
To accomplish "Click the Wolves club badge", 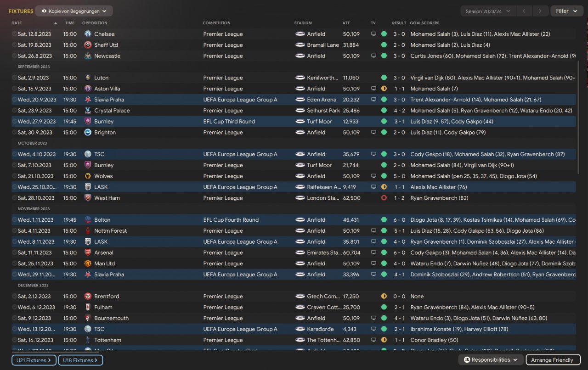I will pos(88,176).
